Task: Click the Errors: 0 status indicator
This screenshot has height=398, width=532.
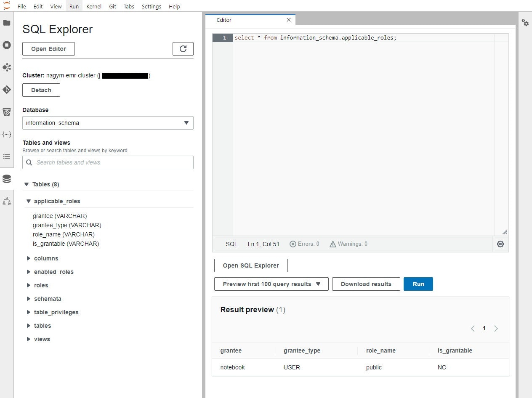Action: 304,244
